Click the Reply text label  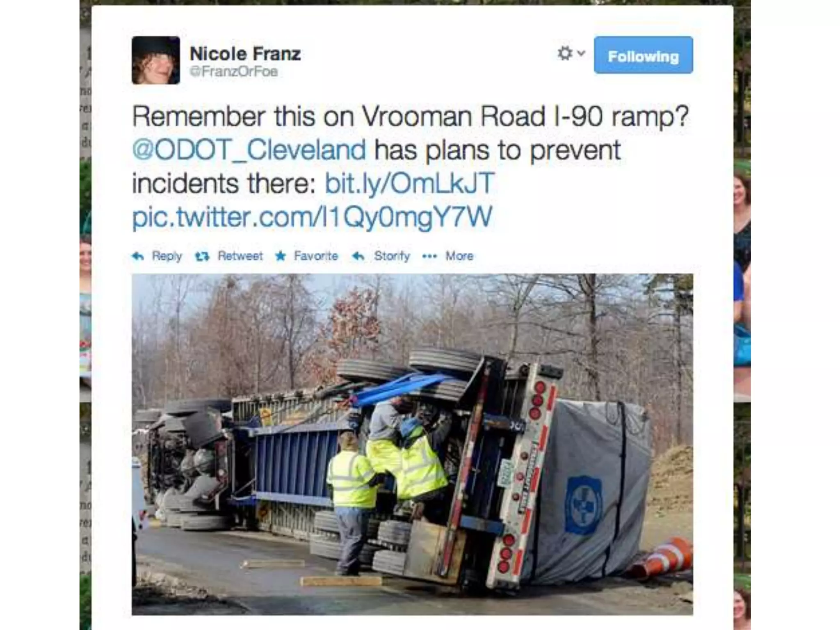click(x=167, y=256)
